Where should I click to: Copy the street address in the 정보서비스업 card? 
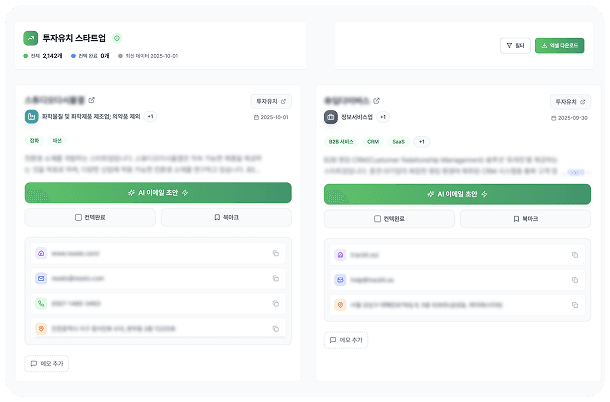click(x=575, y=305)
